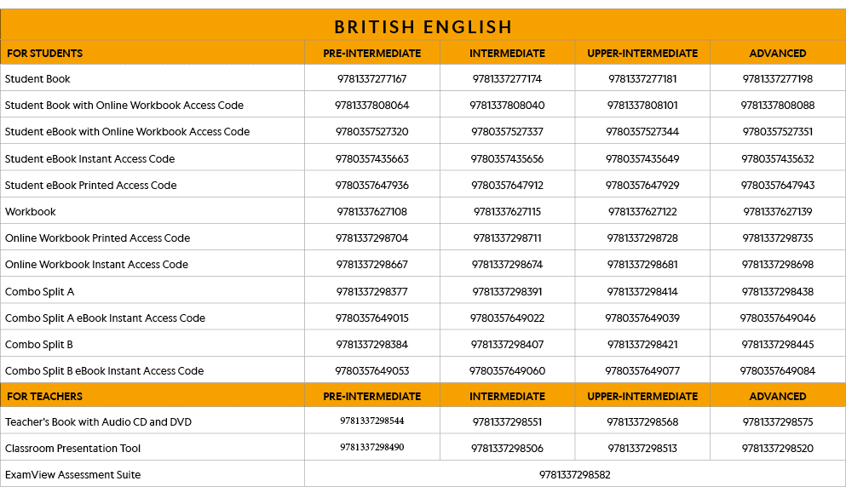This screenshot has width=846, height=504.
Task: Click ISBN 9781337298674
Action: click(x=507, y=265)
